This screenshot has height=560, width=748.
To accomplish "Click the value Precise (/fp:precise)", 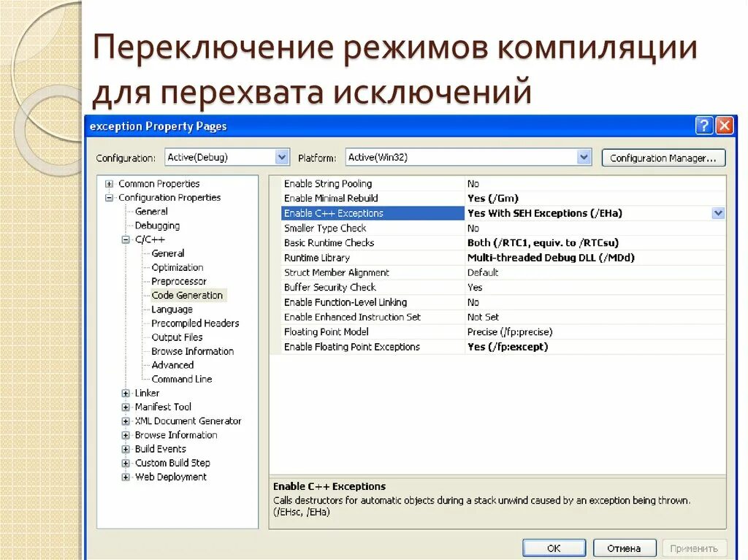I will point(510,332).
